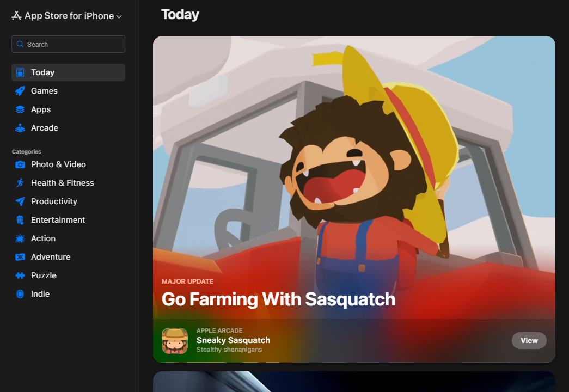Select the Indie category
The height and width of the screenshot is (392, 569).
point(40,294)
